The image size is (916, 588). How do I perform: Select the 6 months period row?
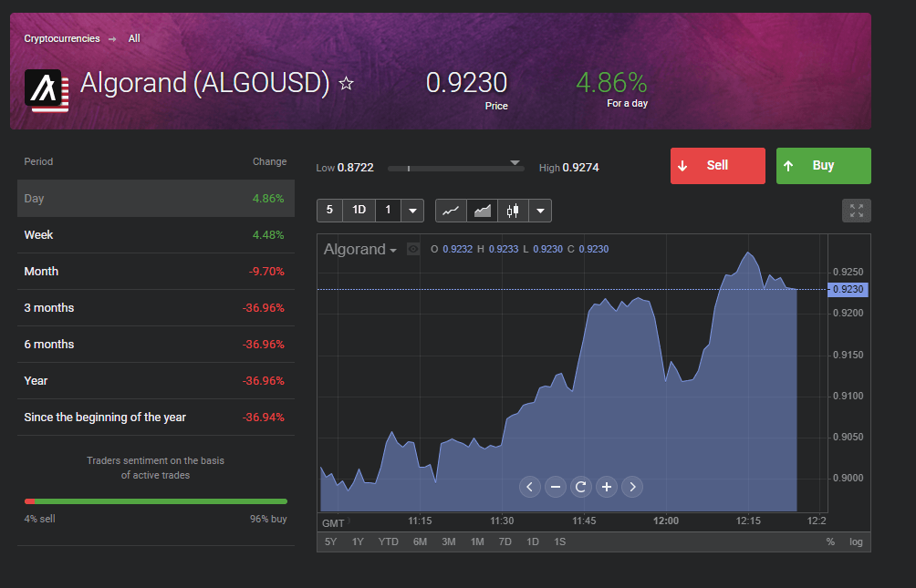tap(156, 345)
